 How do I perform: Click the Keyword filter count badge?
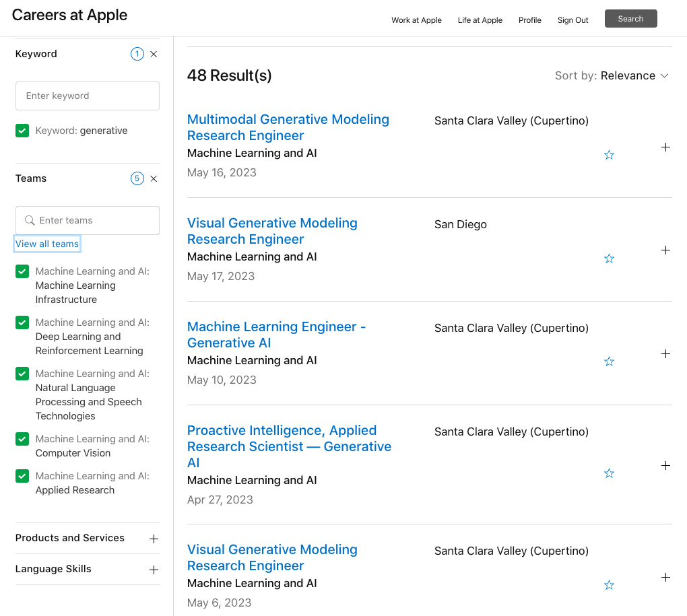coord(137,54)
